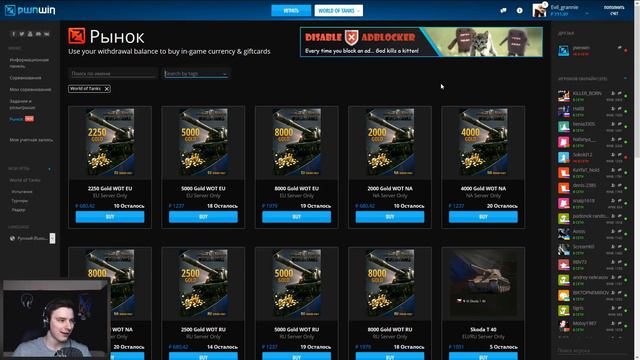Open the Турниры sidebar sub-item
Viewport: 640px width, 360px height.
click(x=20, y=201)
